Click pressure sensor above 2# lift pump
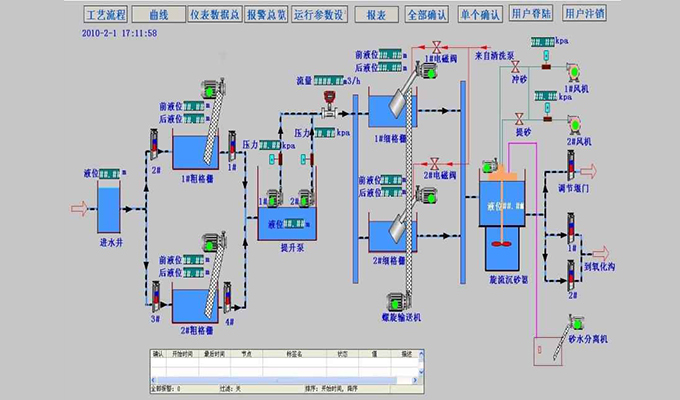 tap(307, 159)
